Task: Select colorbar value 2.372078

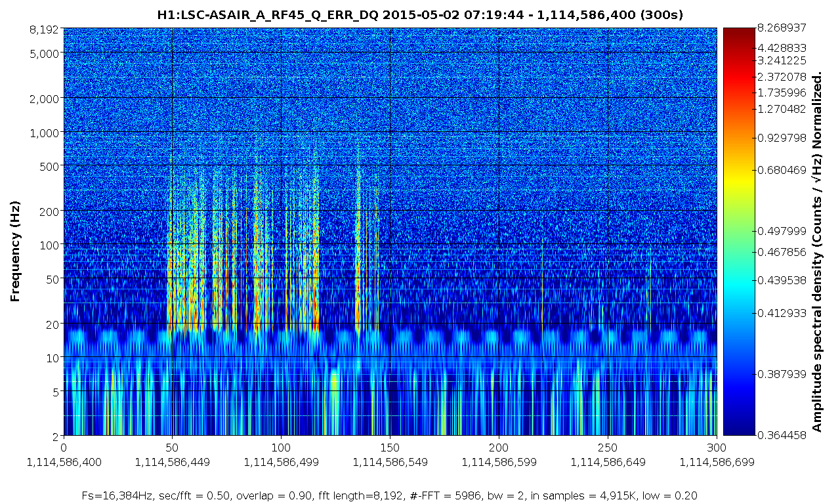Action: (781, 77)
